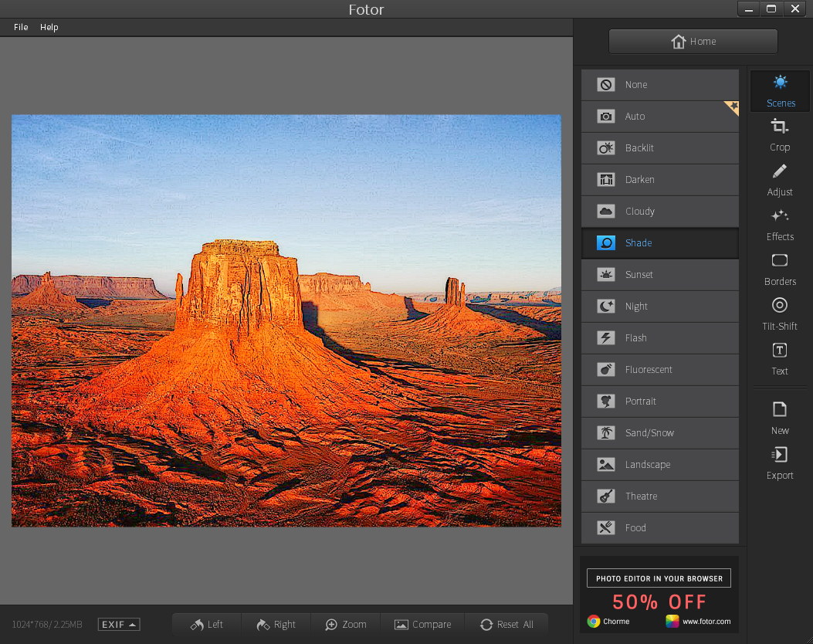Open the Adjust panel
The width and height of the screenshot is (813, 644).
coord(780,181)
